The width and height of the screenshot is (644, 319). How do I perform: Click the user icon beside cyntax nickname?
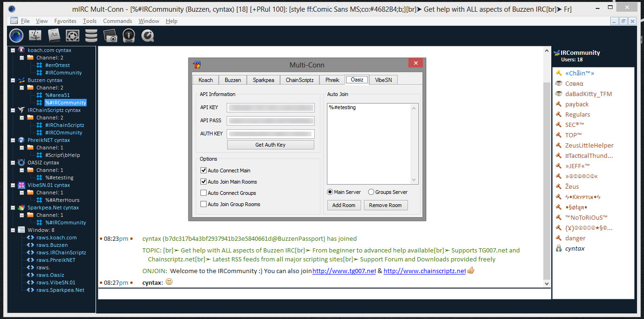click(x=559, y=248)
